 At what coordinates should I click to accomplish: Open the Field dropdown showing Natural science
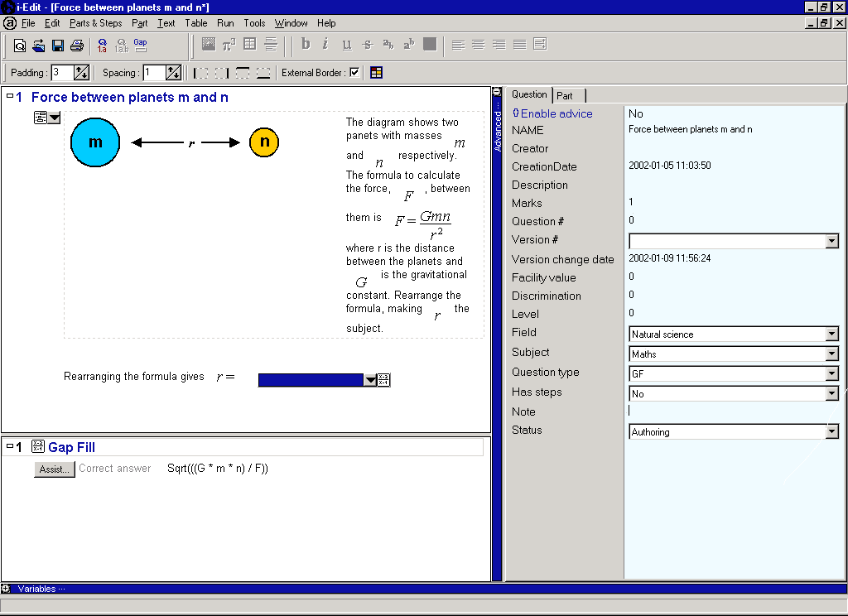click(x=832, y=334)
